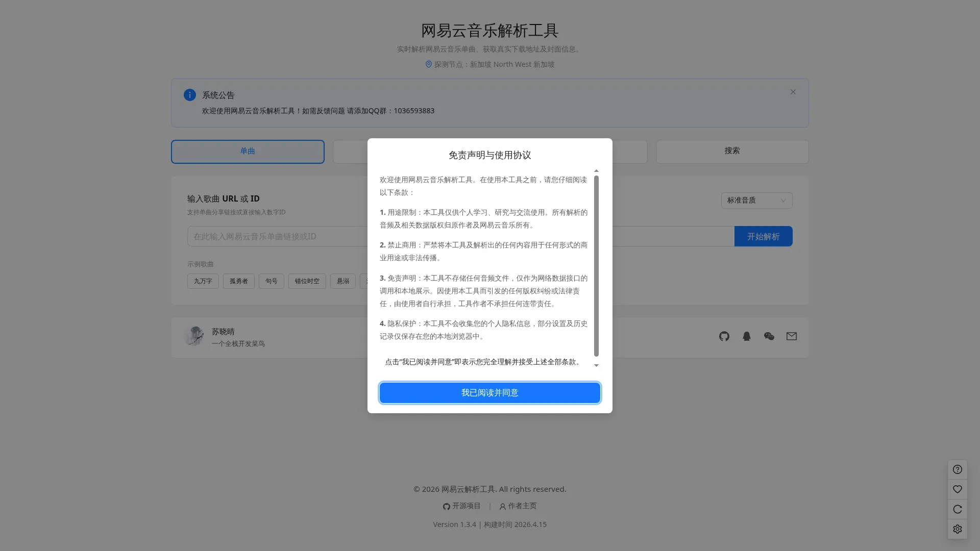
Task: Click the heart favorites floating button
Action: coord(957,489)
